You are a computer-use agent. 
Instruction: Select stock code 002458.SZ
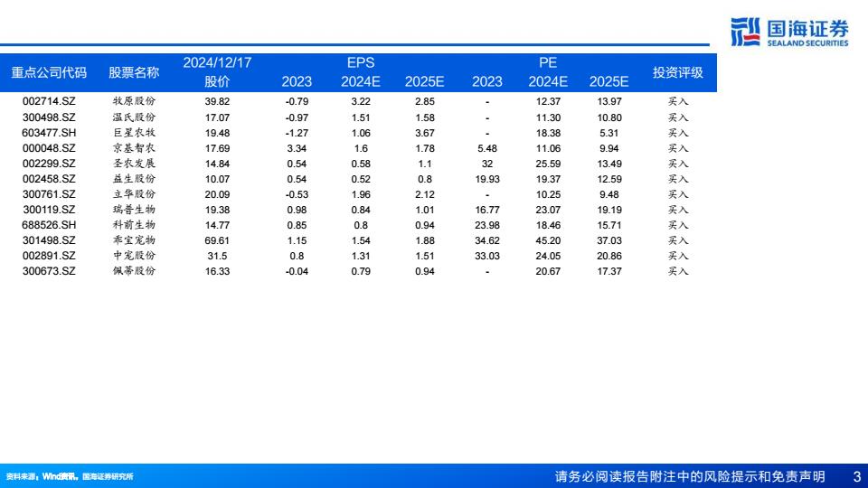49,179
